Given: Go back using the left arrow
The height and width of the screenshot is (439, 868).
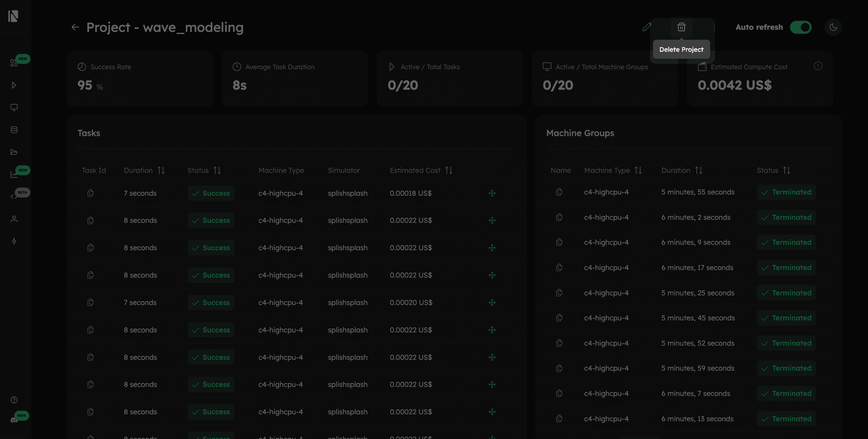Looking at the screenshot, I should tap(75, 27).
